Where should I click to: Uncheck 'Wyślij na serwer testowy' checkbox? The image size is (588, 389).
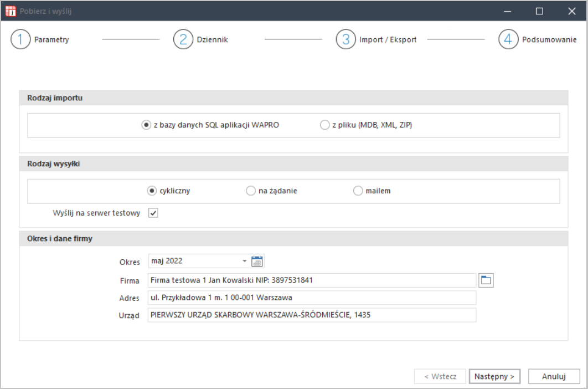(153, 213)
